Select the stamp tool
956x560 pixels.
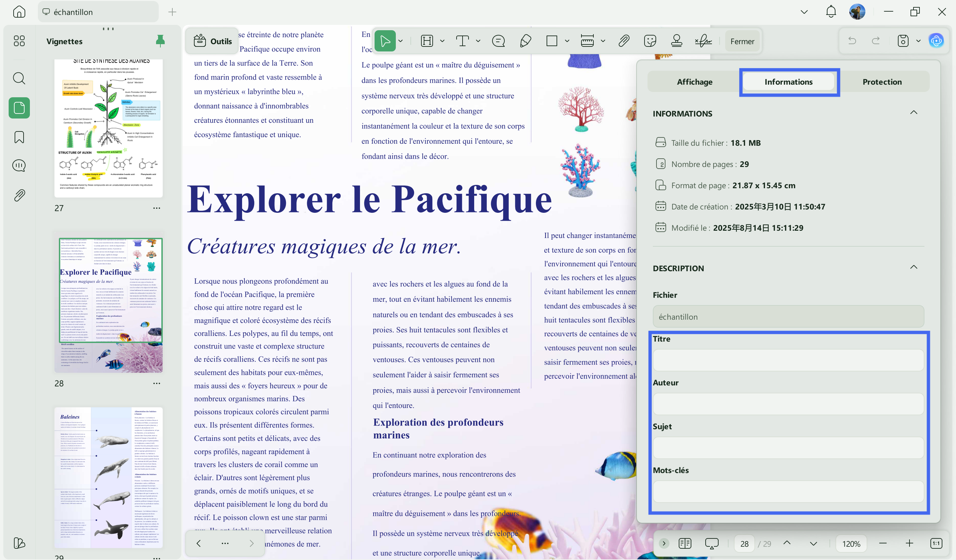pyautogui.click(x=676, y=41)
